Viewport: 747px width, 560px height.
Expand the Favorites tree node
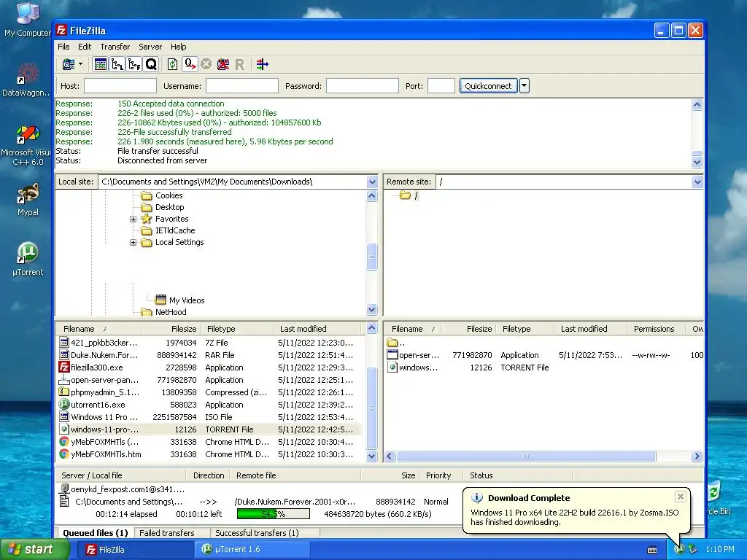point(133,219)
